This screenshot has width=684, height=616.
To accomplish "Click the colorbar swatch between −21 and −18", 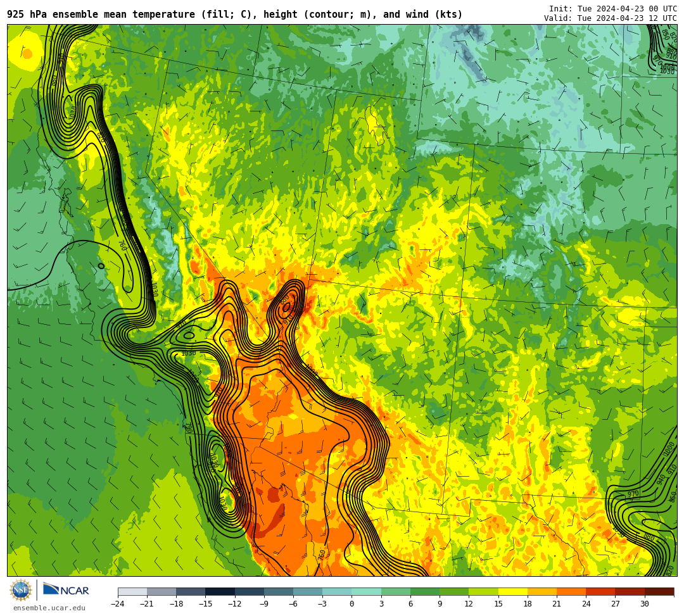I will (162, 591).
